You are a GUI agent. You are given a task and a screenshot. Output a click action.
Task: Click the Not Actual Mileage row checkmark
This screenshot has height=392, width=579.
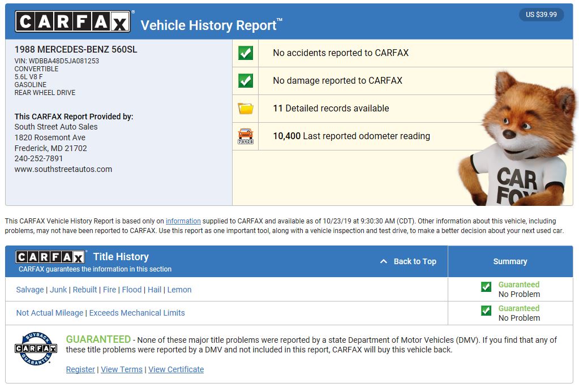click(486, 311)
